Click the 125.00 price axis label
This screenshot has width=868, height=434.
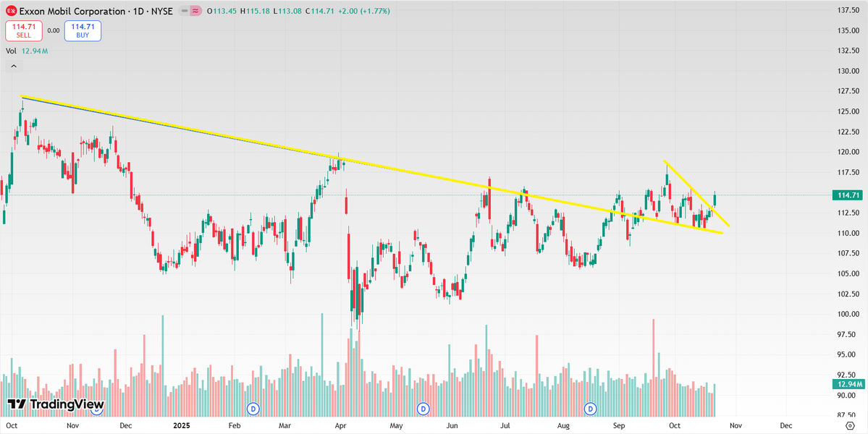click(847, 111)
